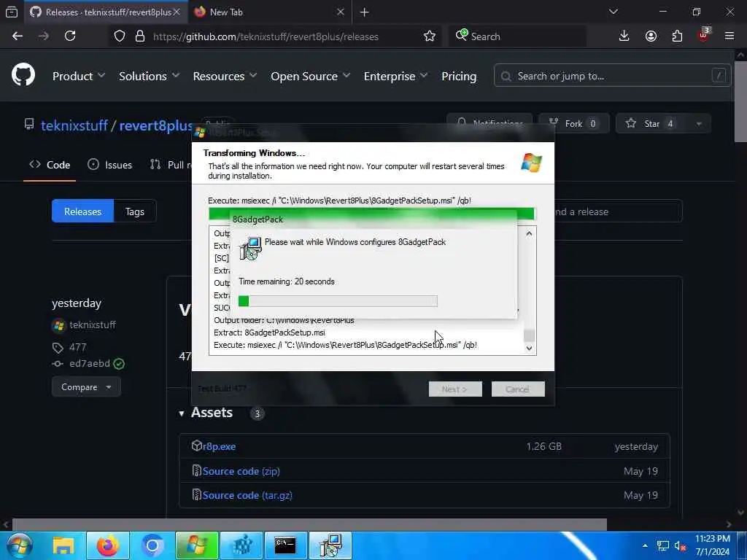Image resolution: width=747 pixels, height=560 pixels.
Task: Open the Firefox hamburger menu
Action: point(729,36)
